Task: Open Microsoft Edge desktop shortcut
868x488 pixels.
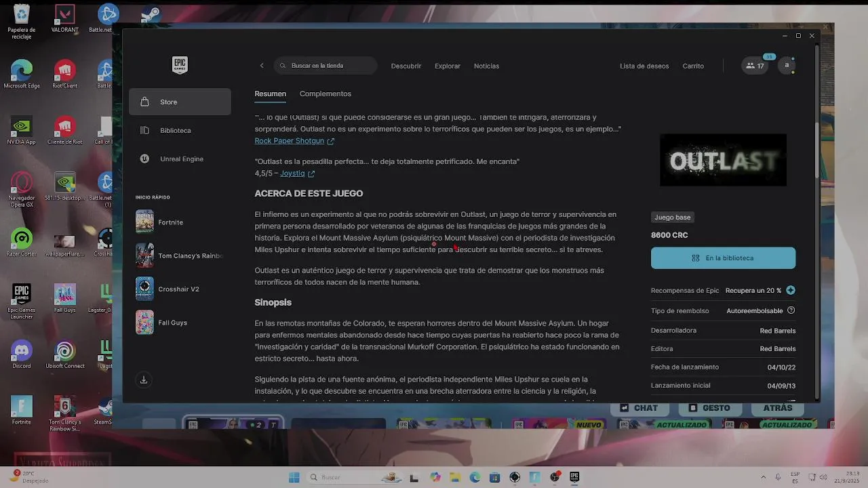Action: [x=22, y=74]
